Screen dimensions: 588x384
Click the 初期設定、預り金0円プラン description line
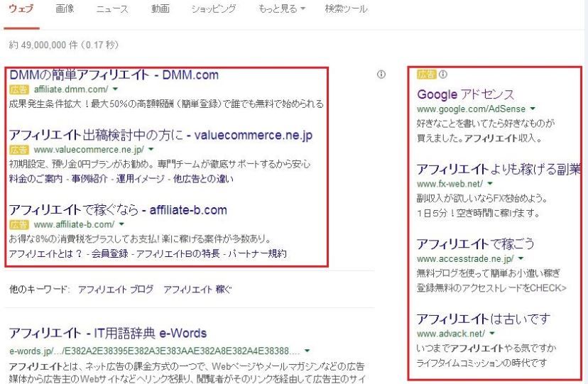pyautogui.click(x=160, y=164)
